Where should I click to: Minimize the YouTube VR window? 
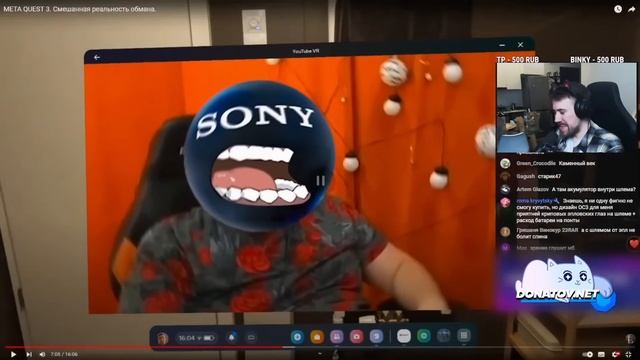[502, 45]
